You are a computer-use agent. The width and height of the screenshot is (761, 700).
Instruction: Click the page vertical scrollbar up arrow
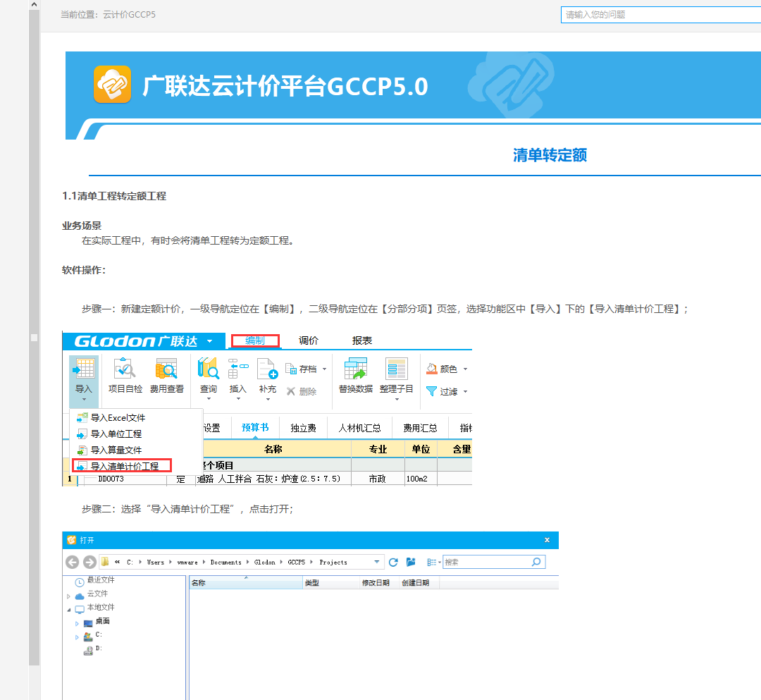34,4
